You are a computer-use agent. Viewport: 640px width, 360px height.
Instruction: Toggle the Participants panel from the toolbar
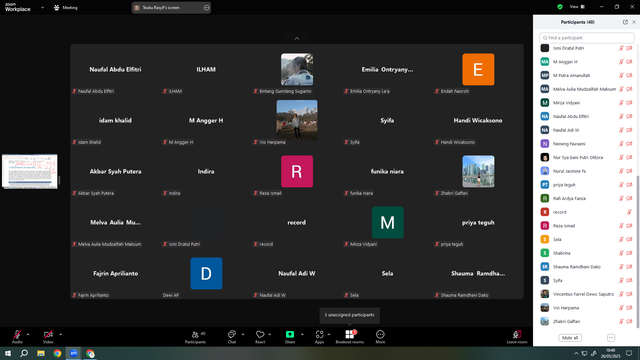coord(196,337)
